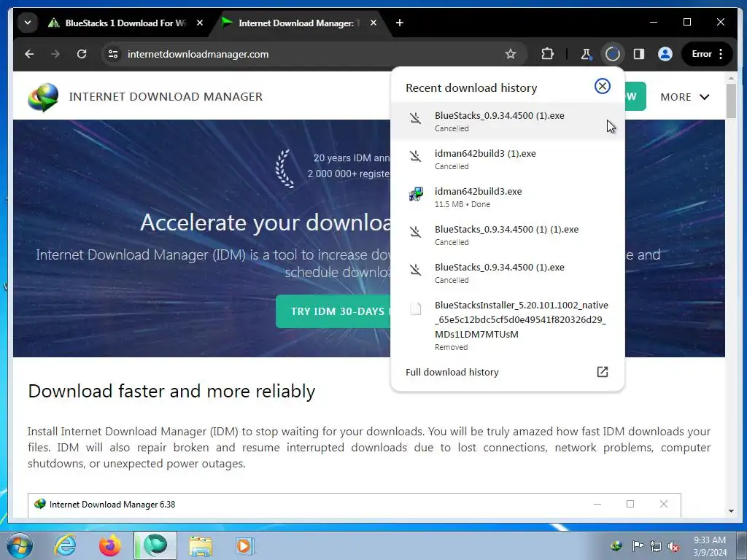The width and height of the screenshot is (747, 560).
Task: Open Windows Explorer folder in taskbar
Action: 201,545
